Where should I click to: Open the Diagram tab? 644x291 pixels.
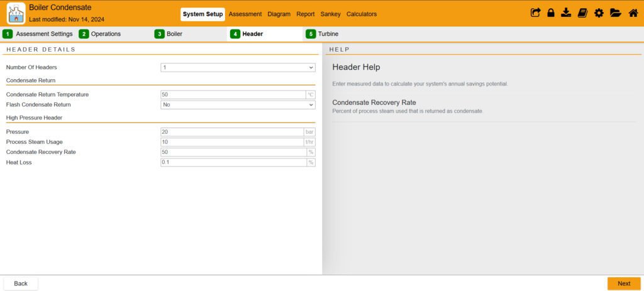pos(279,14)
